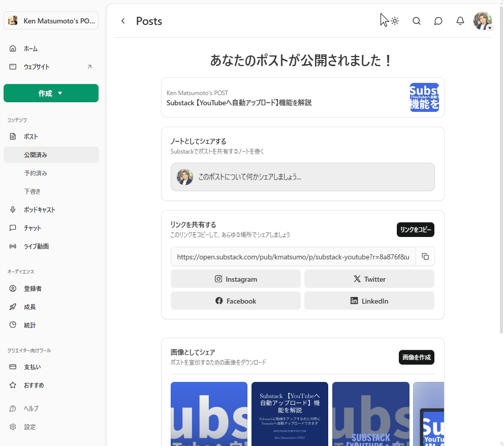Share to Facebook
The width and height of the screenshot is (504, 446).
[x=236, y=301]
